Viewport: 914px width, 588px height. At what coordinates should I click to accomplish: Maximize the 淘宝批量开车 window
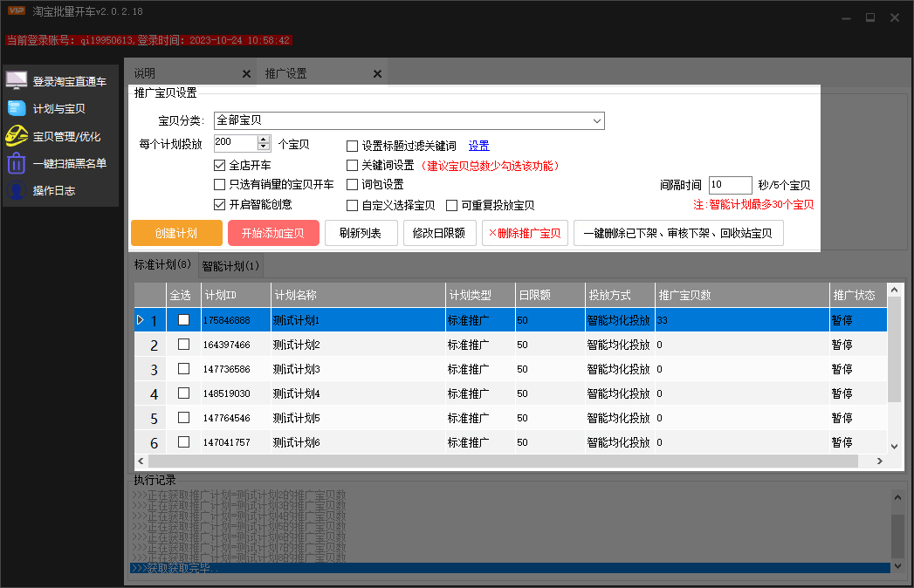(x=870, y=18)
